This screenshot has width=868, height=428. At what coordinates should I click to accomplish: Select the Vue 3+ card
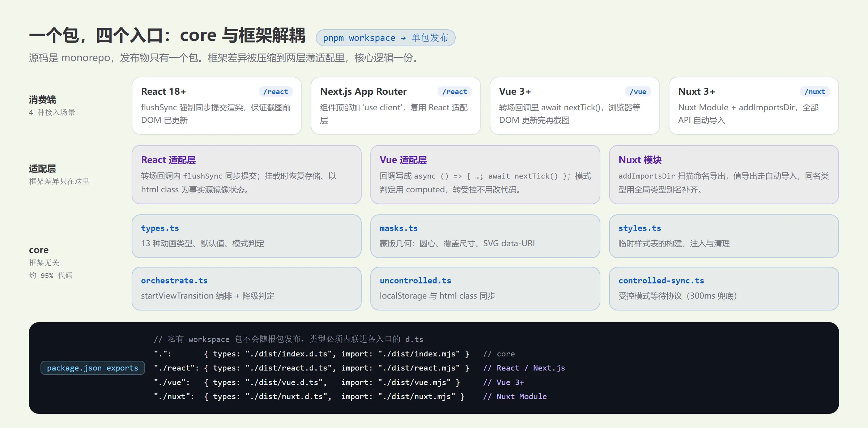click(575, 106)
